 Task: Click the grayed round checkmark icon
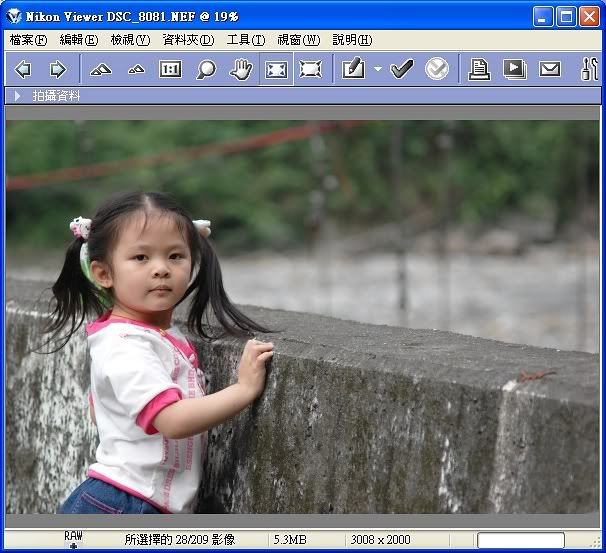click(437, 69)
